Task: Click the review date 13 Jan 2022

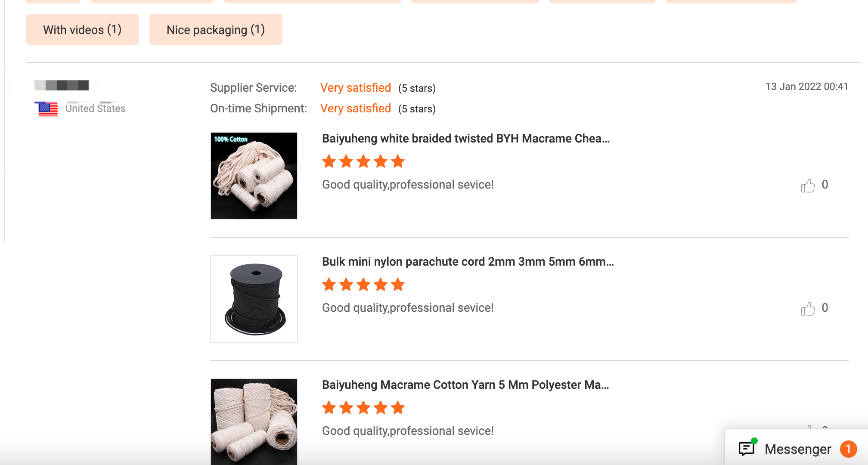Action: pos(806,87)
